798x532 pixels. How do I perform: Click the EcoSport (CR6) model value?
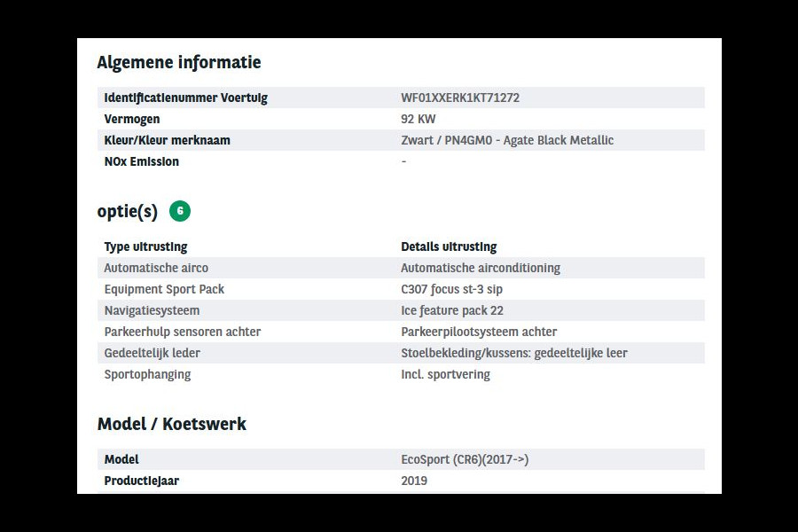pos(465,459)
